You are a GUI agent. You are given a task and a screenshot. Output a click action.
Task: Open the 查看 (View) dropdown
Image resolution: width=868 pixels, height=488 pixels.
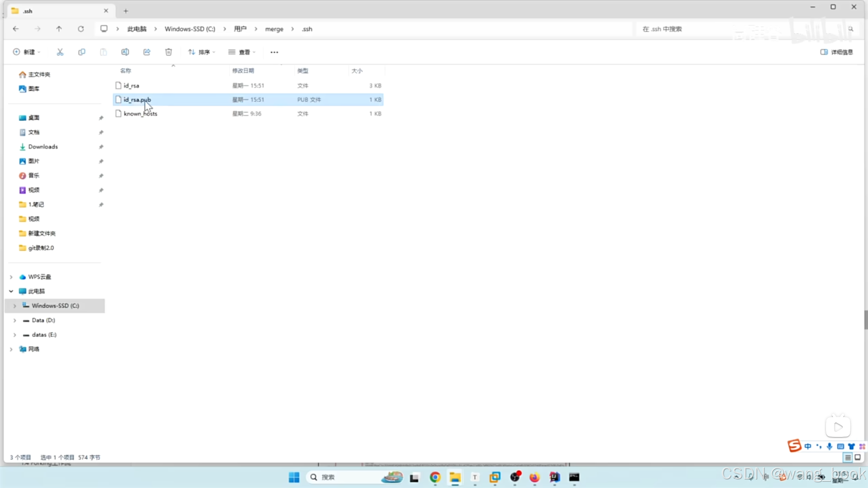[x=242, y=52]
